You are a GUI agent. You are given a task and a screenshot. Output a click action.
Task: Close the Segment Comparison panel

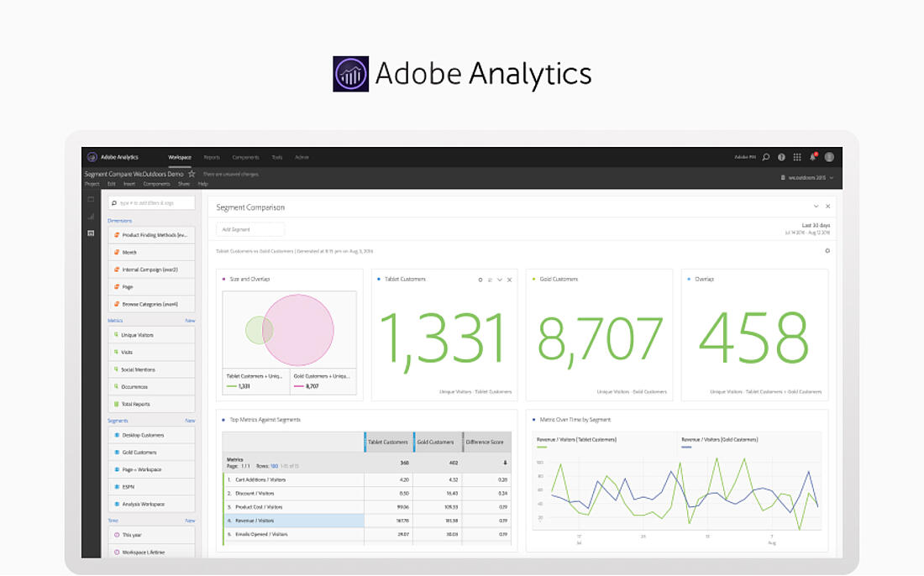[x=828, y=207]
